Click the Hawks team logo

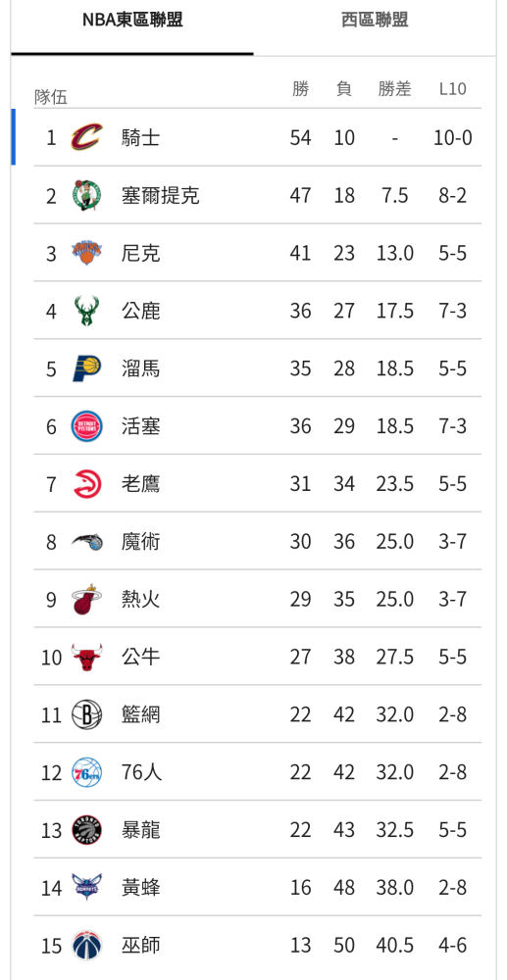click(x=86, y=484)
